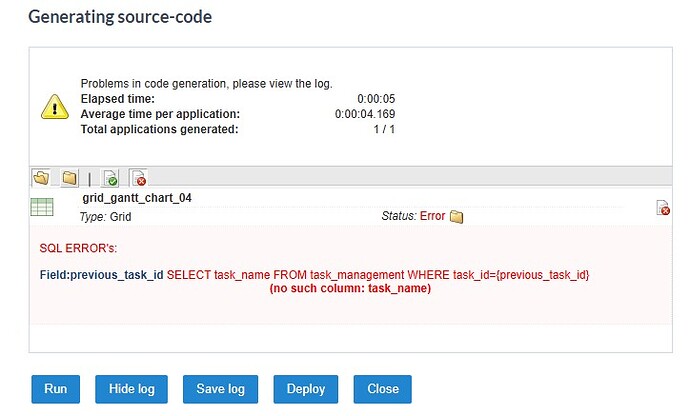Click the "Type: Grid" label
The width and height of the screenshot is (690, 416).
(x=105, y=216)
